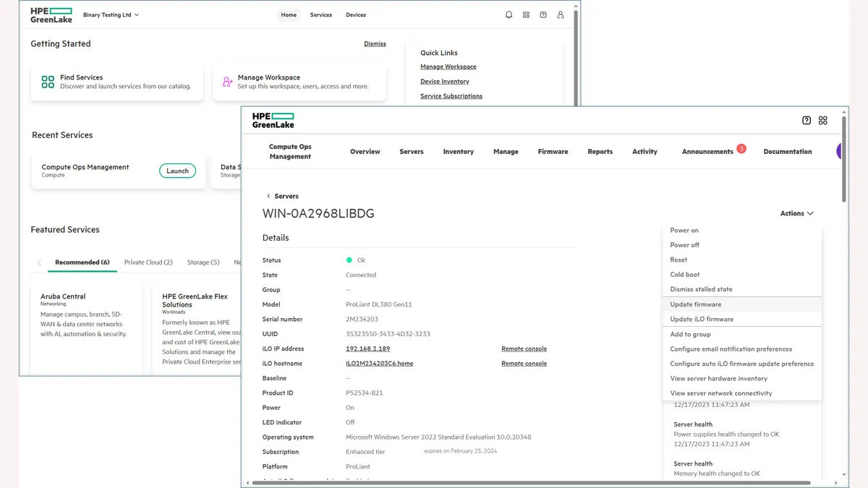Image resolution: width=868 pixels, height=488 pixels.
Task: Click the notifications bell icon
Action: (x=509, y=15)
